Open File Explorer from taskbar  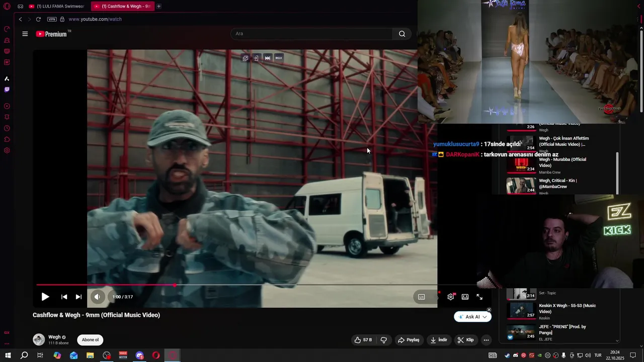(90, 355)
